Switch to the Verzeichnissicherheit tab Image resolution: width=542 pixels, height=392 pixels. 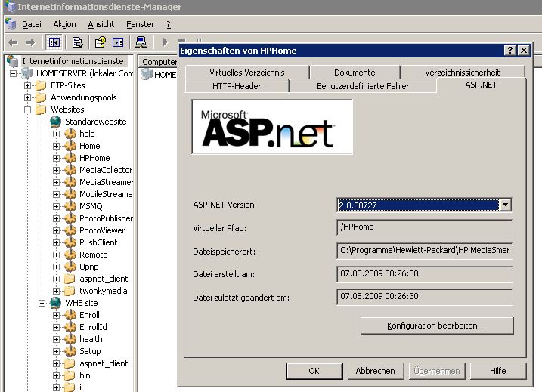point(462,73)
